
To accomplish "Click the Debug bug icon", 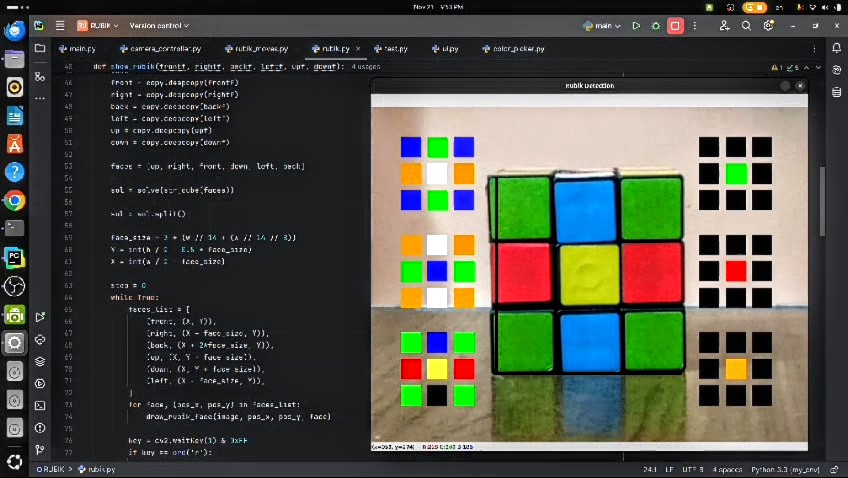I will pyautogui.click(x=656, y=26).
